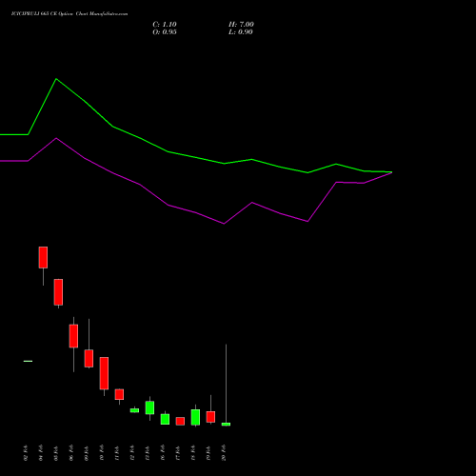Click the red candle body on 05 Feb
This screenshot has height=476, width=476.
tap(58, 292)
